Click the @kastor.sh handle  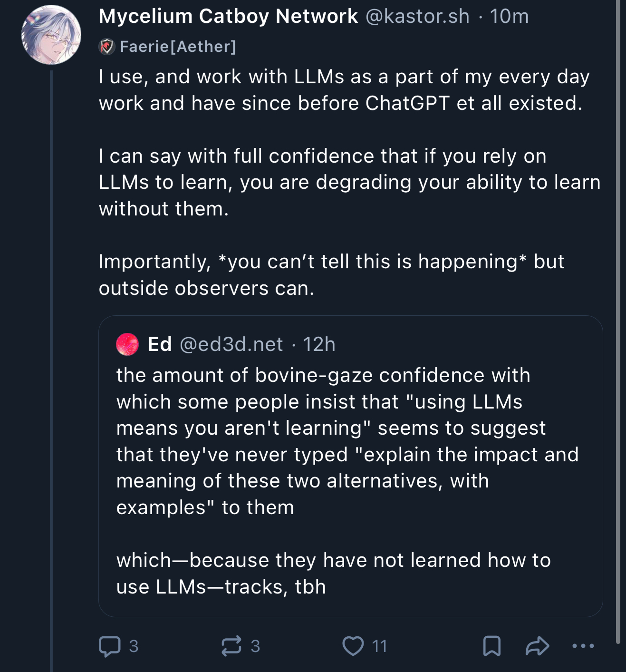pyautogui.click(x=417, y=17)
